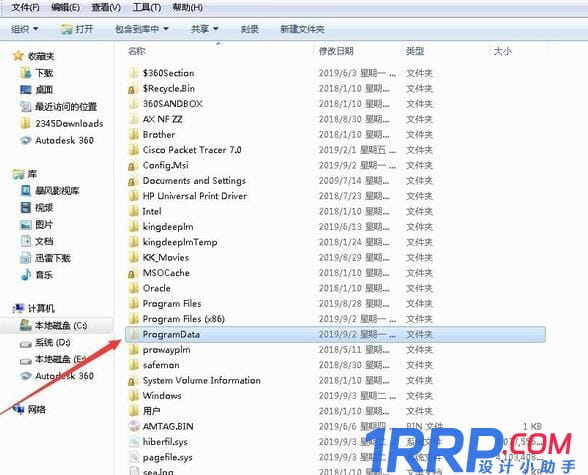Select the Program Files (x86) folder

[183, 319]
